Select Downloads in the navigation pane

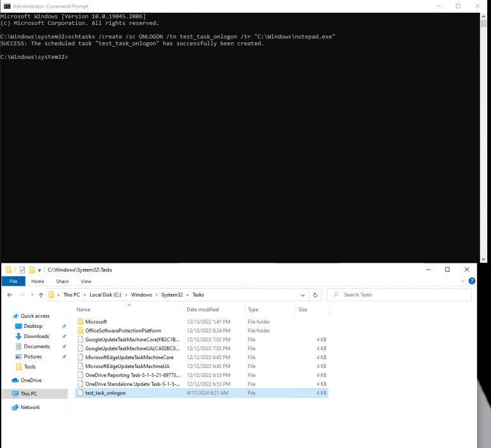(x=36, y=336)
